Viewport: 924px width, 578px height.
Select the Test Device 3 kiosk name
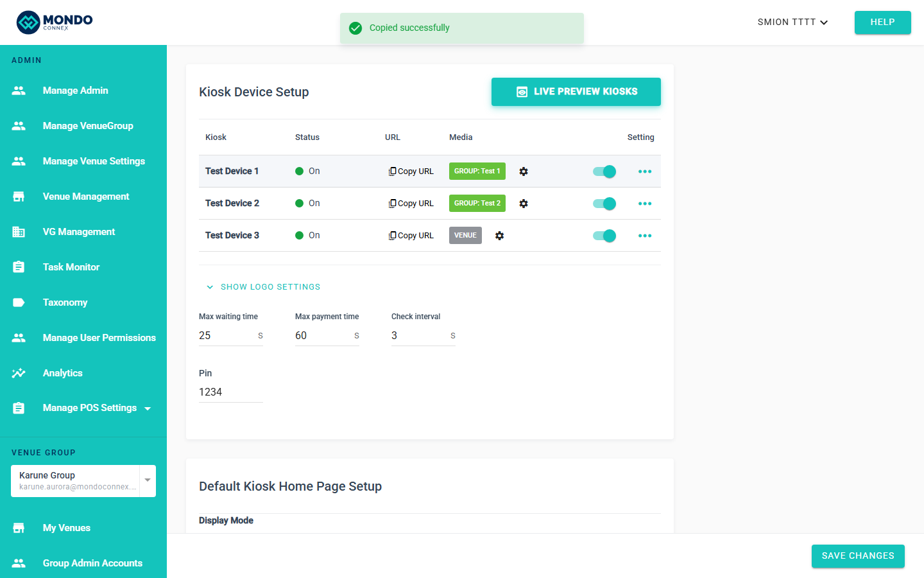coord(232,236)
